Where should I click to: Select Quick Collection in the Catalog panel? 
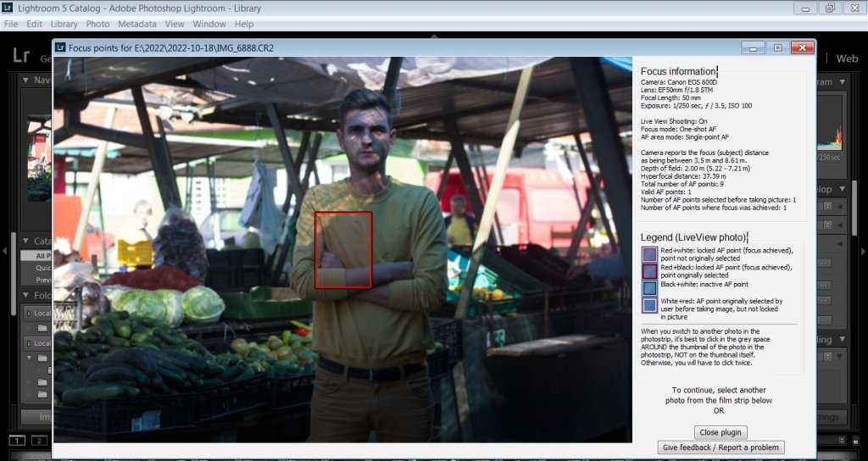pyautogui.click(x=36, y=268)
